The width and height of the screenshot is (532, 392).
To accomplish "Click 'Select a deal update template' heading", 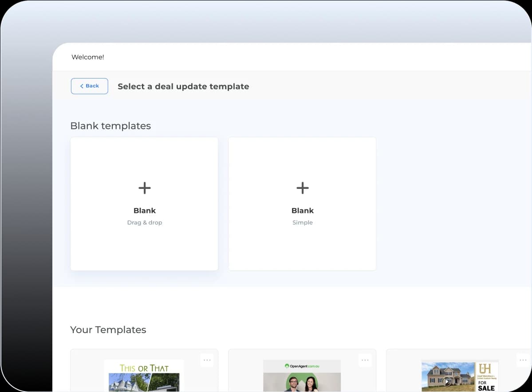I will (x=183, y=86).
